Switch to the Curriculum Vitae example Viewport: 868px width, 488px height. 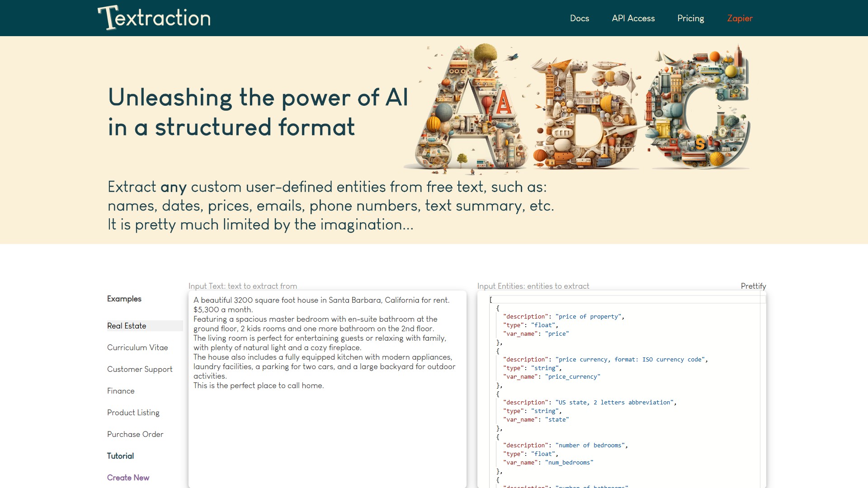(x=137, y=347)
